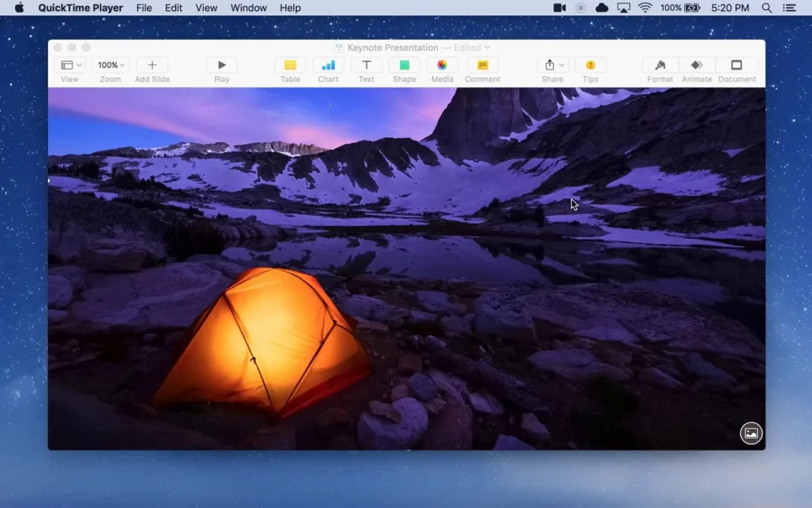Click the Add Slide plus button
Image resolution: width=812 pixels, height=508 pixels.
click(x=152, y=66)
